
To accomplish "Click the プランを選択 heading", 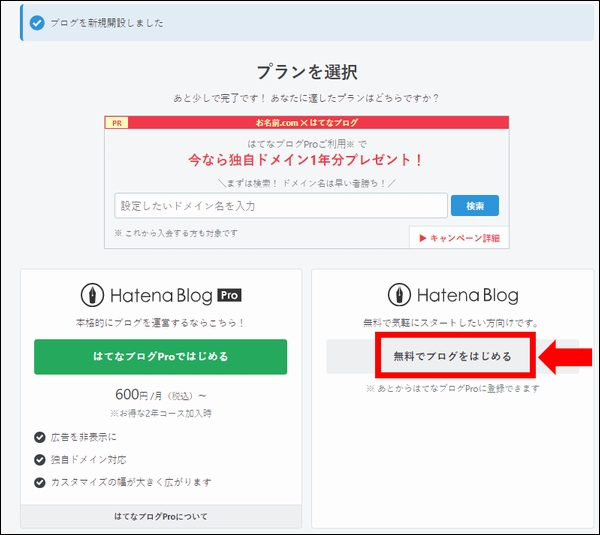I will pos(307,72).
